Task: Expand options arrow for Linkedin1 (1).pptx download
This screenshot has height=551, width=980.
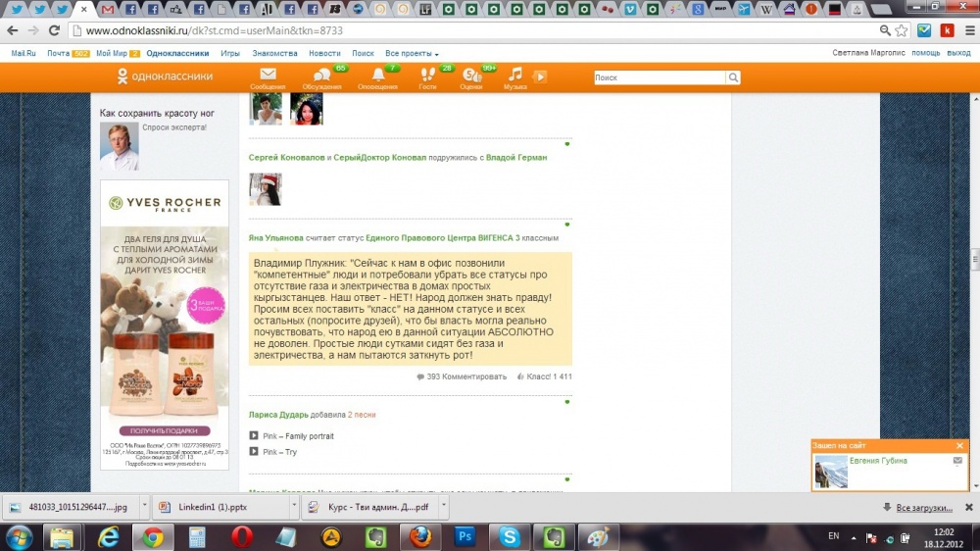Action: click(293, 507)
